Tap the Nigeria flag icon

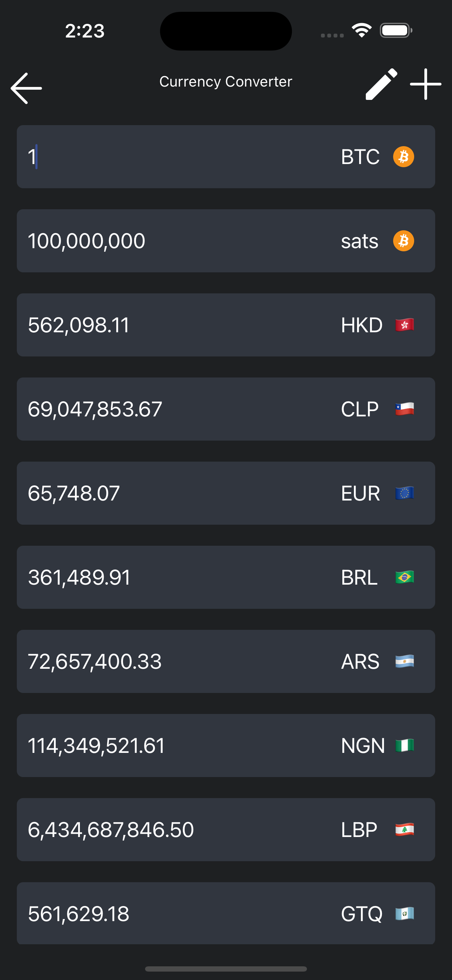(404, 745)
